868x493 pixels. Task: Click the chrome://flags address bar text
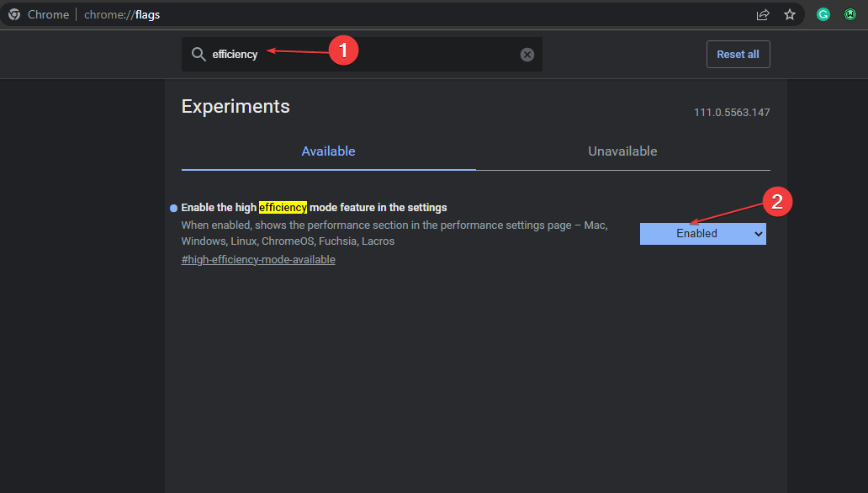coord(122,15)
